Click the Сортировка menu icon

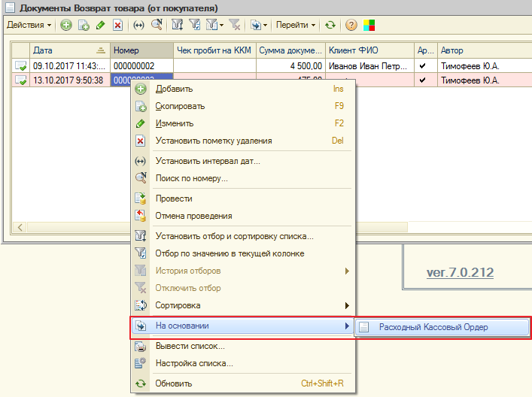141,305
